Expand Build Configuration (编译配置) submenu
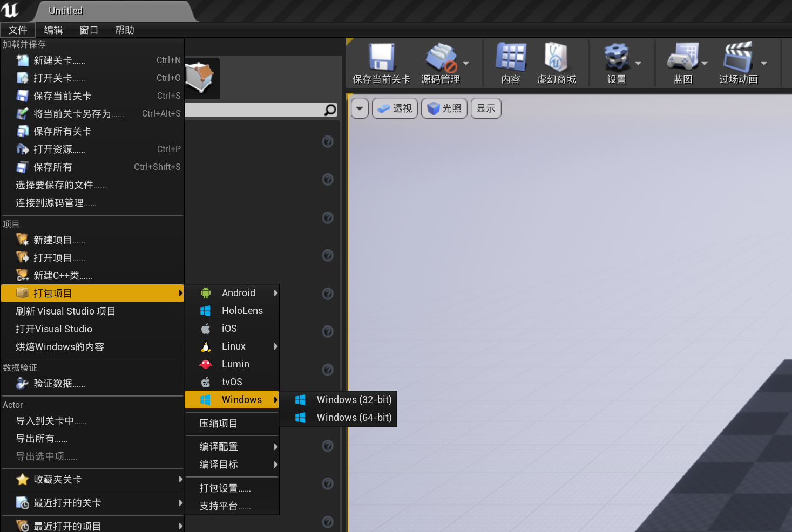The width and height of the screenshot is (792, 532). click(x=232, y=447)
